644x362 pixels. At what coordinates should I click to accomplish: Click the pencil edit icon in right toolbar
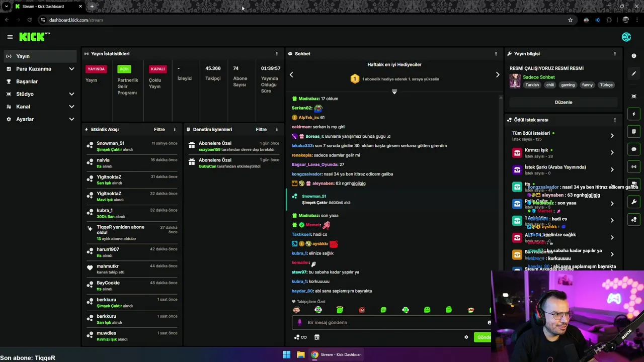634,73
